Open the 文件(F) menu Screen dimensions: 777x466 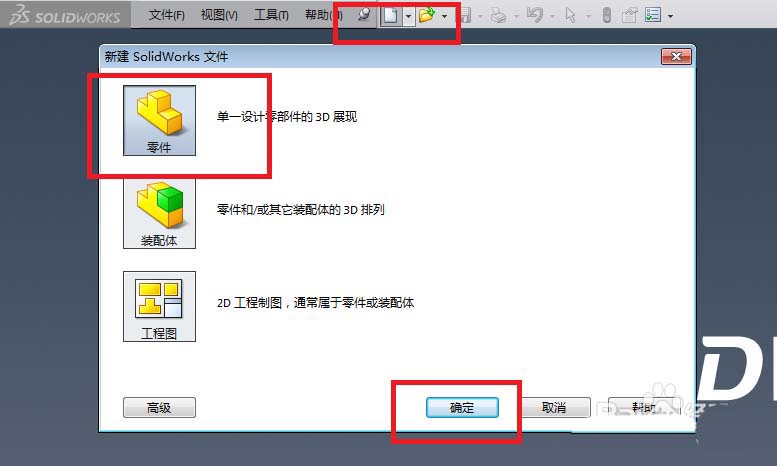pyautogui.click(x=166, y=15)
